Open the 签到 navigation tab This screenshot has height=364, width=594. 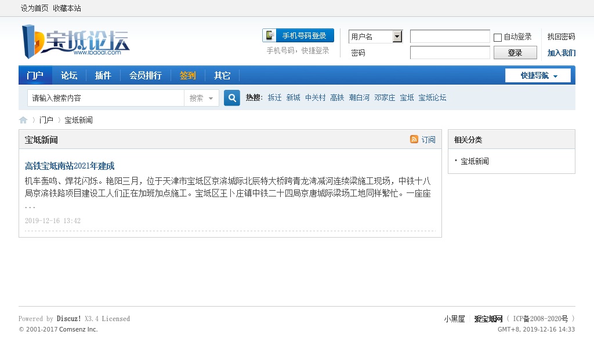[187, 75]
